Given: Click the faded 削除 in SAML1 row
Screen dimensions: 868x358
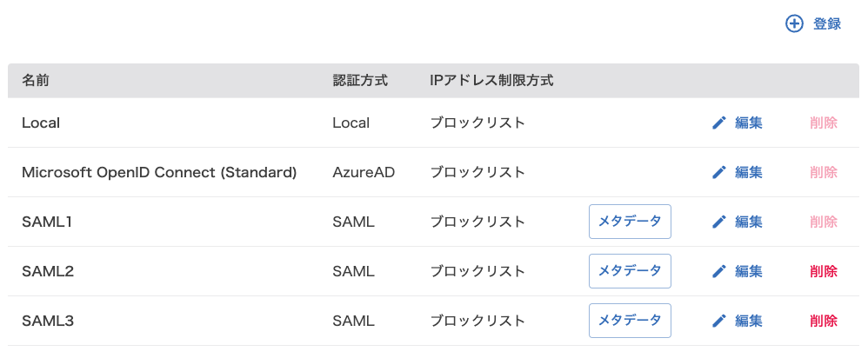Looking at the screenshot, I should click(x=823, y=222).
